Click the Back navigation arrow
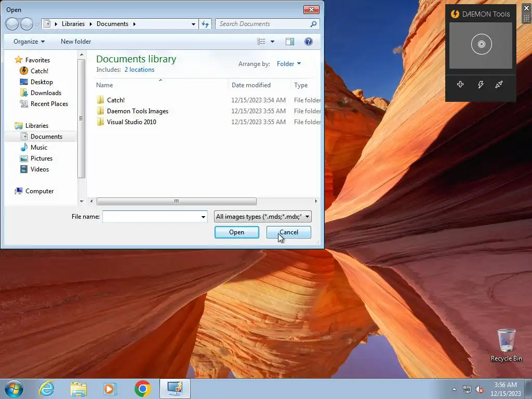This screenshot has height=399, width=532. click(12, 24)
